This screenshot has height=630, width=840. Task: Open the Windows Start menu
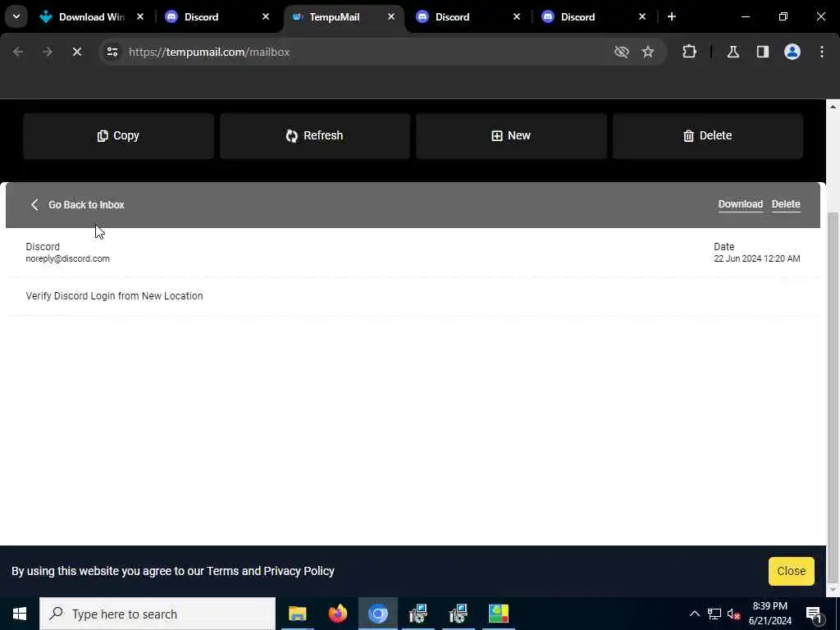click(20, 614)
